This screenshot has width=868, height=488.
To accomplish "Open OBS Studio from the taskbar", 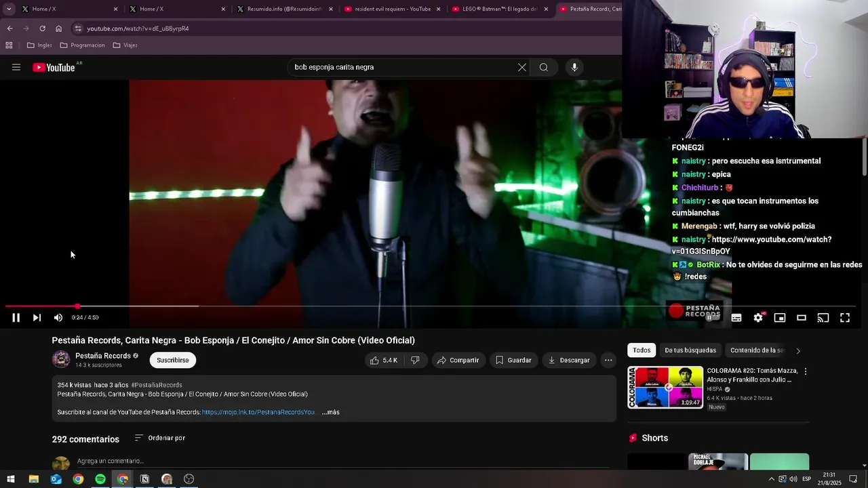I will (189, 479).
